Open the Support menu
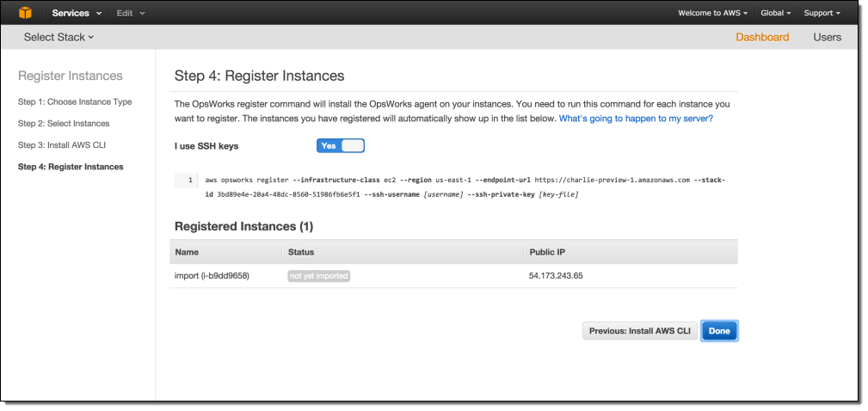Viewport: 868px width, 411px height. point(822,13)
